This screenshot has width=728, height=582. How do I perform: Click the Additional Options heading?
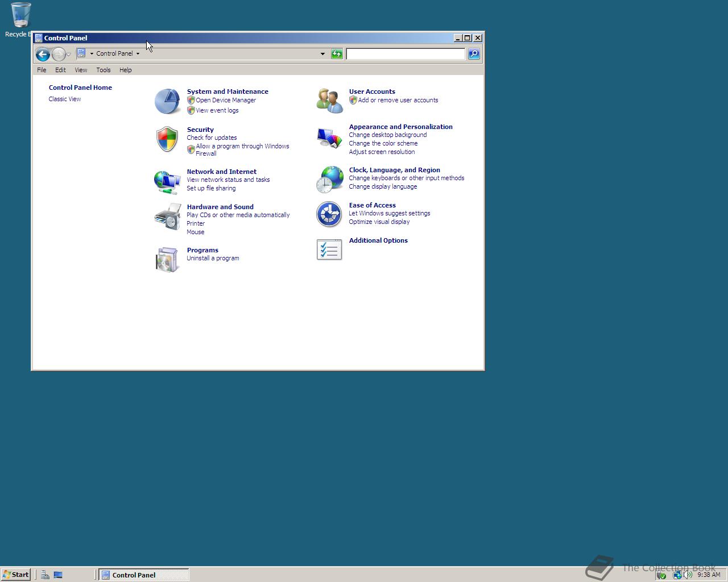pos(378,240)
